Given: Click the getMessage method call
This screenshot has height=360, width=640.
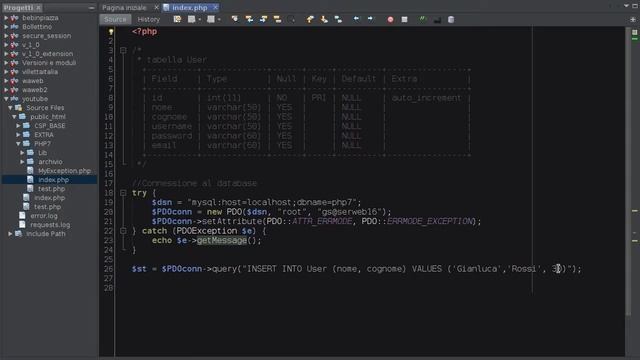Looking at the screenshot, I should [222, 240].
